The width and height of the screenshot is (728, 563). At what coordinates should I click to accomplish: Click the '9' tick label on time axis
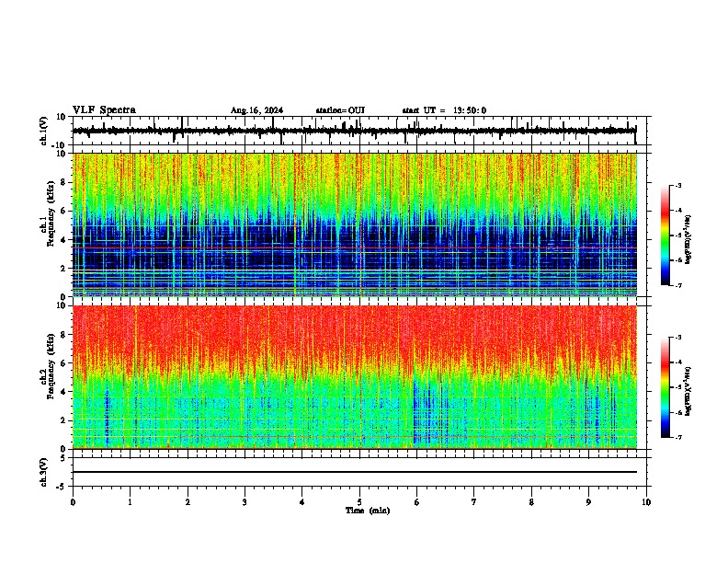[x=588, y=502]
